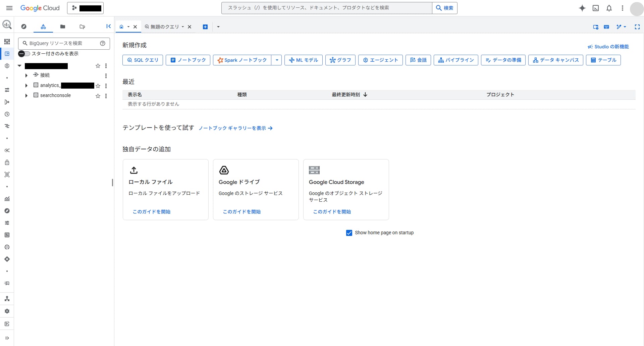Click the window-with-clock icon in tab bar

coord(596,27)
